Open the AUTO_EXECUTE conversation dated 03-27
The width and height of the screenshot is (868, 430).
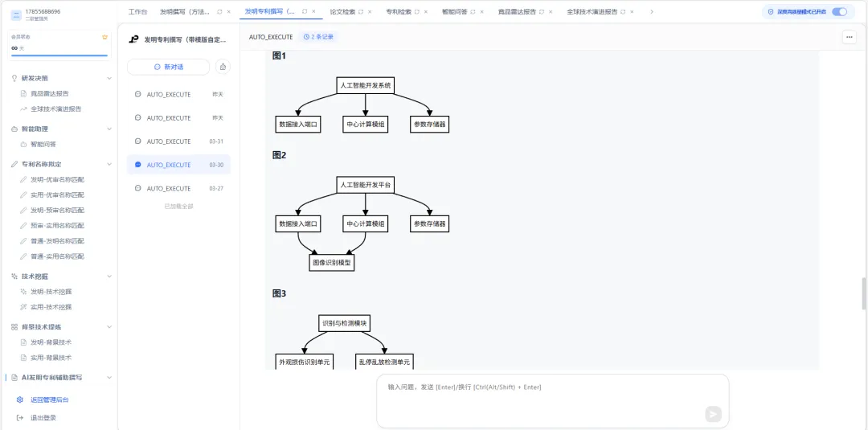[178, 189]
